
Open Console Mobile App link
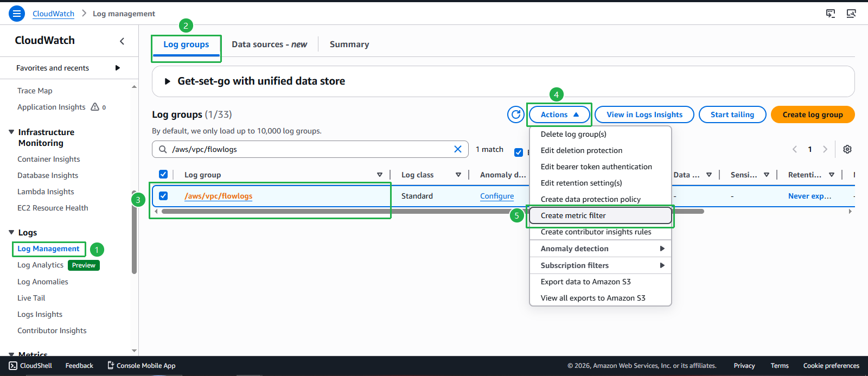coord(141,366)
